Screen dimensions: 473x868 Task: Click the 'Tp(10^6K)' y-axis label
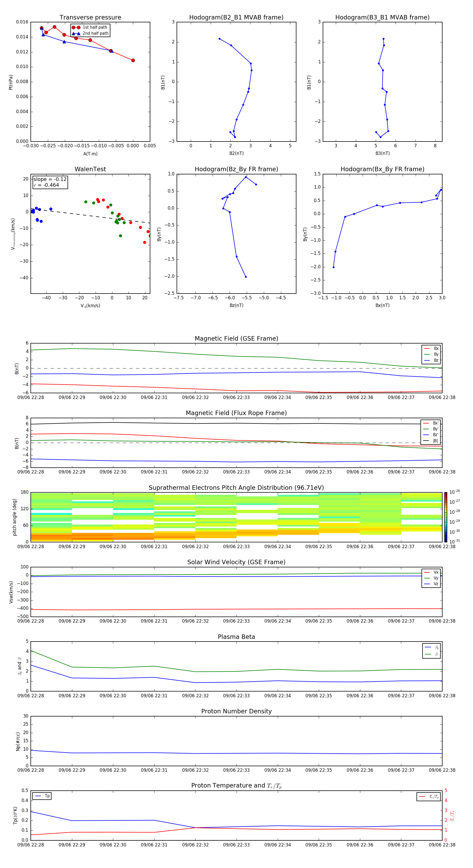tap(15, 815)
